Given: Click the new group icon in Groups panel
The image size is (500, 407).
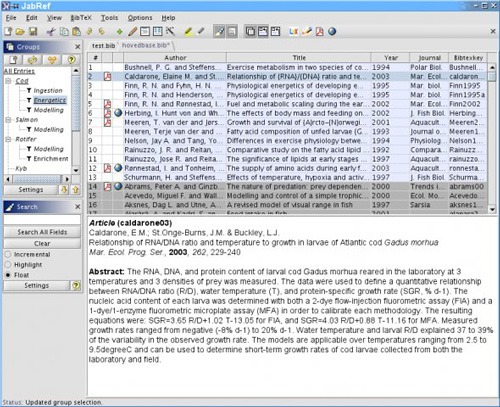Looking at the screenshot, I should 13,60.
